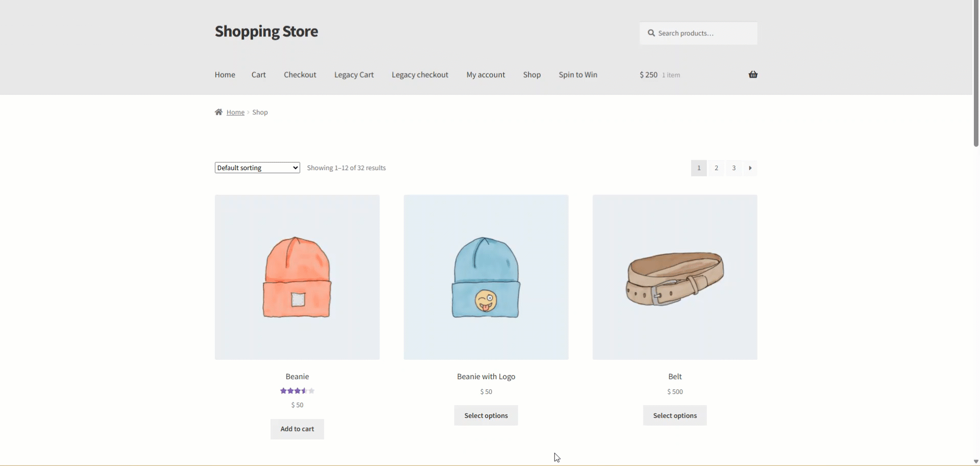Open the Default sorting dropdown
This screenshot has height=466, width=980.
tap(257, 168)
